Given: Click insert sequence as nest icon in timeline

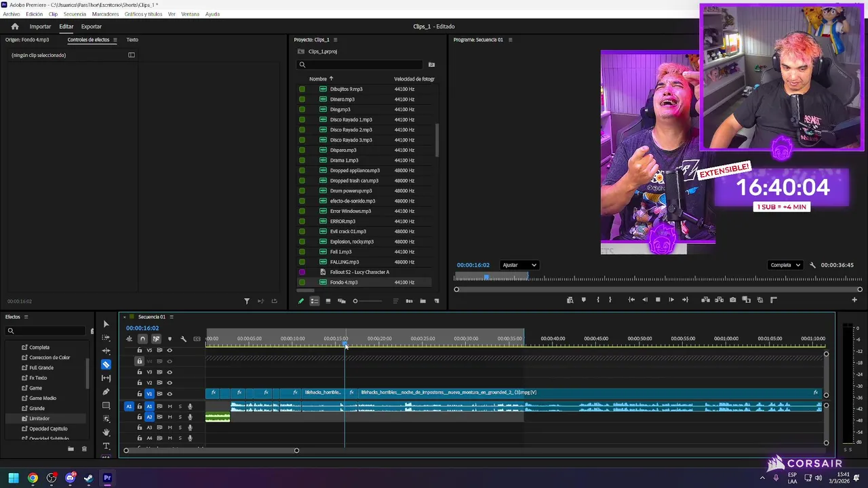Looking at the screenshot, I should [129, 339].
